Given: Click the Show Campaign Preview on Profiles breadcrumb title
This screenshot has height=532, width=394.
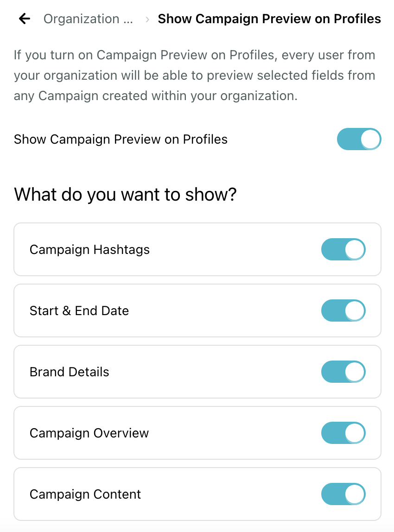Looking at the screenshot, I should pyautogui.click(x=269, y=19).
